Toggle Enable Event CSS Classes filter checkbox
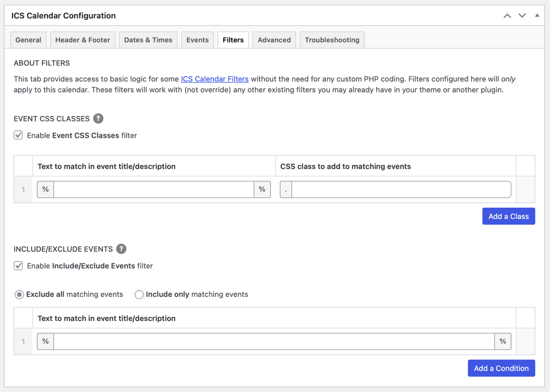Screen dimensions: 550x392 pyautogui.click(x=18, y=135)
